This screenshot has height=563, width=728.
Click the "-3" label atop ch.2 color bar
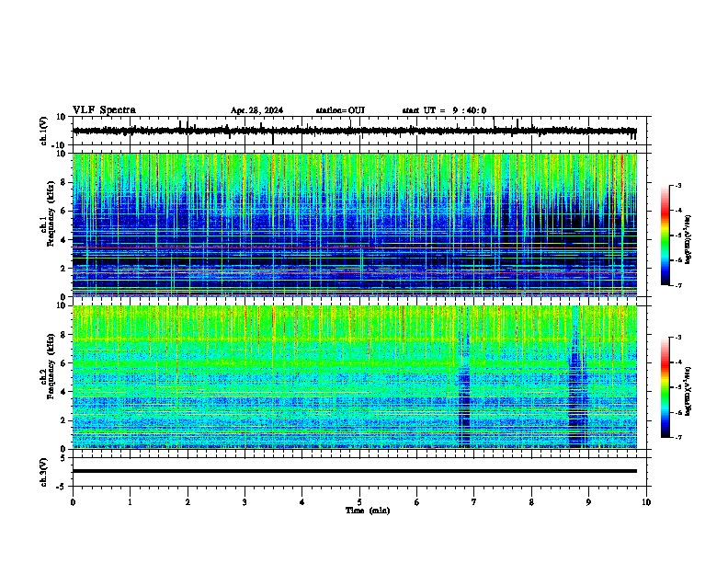(677, 338)
